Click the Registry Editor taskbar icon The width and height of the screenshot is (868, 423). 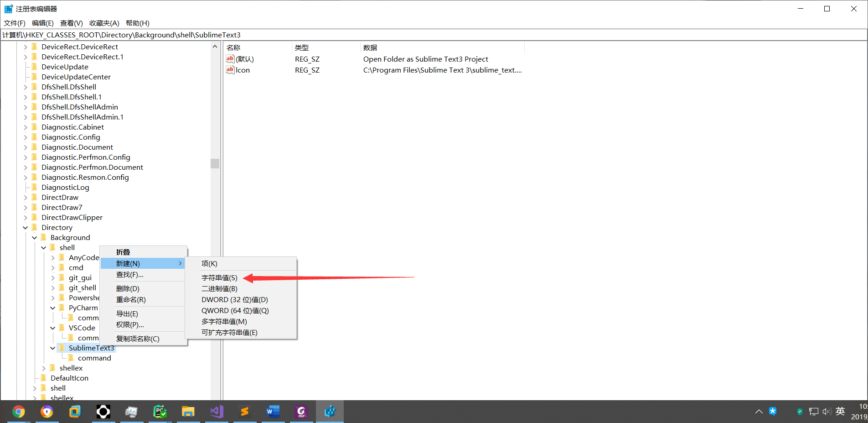click(x=330, y=412)
